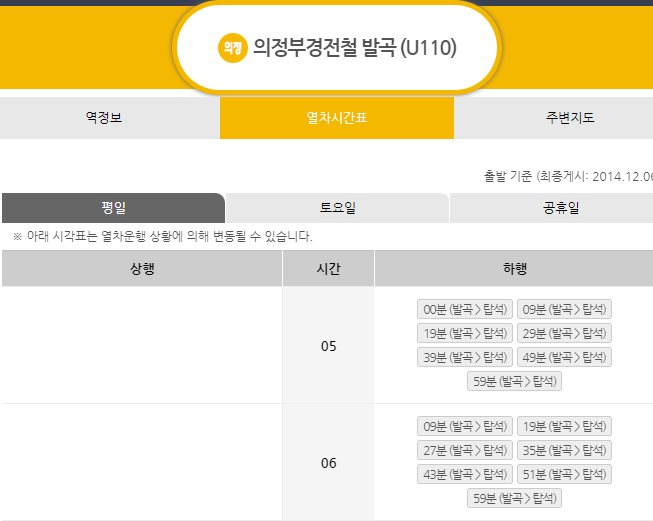Click the 아래 시각표는 열차운행 notice text

[163, 237]
